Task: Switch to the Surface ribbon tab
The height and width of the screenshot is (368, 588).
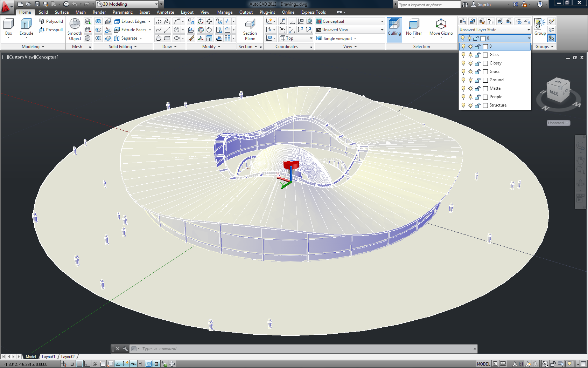Action: pos(62,12)
